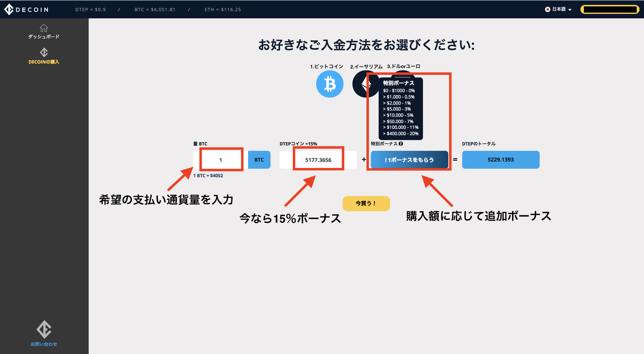This screenshot has width=644, height=354.
Task: Focus the 量 BTC amount input
Action: coord(221,160)
